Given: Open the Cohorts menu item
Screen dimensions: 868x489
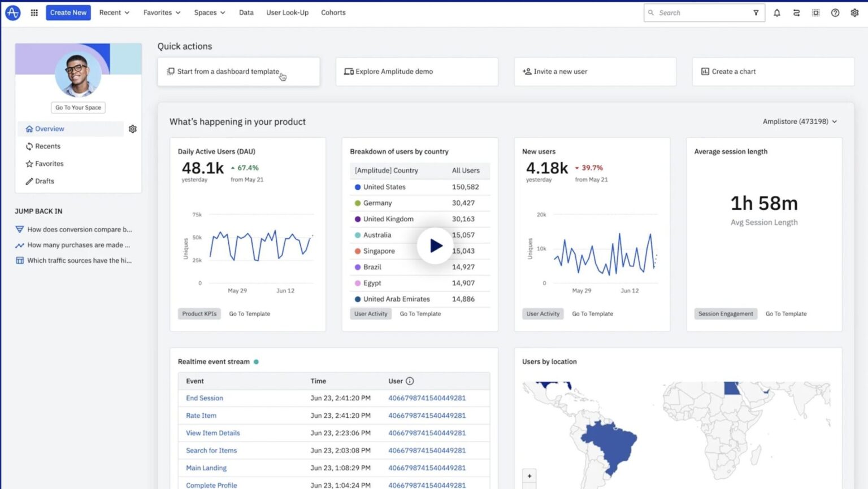Looking at the screenshot, I should tap(333, 12).
